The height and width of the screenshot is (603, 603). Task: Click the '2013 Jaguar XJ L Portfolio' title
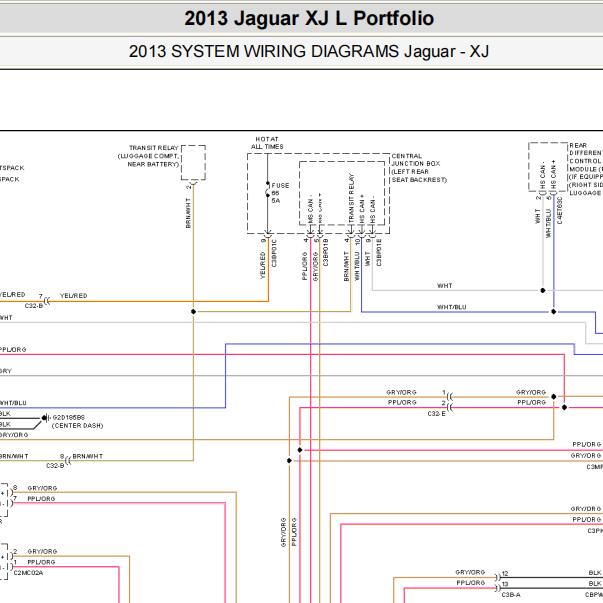(x=309, y=18)
